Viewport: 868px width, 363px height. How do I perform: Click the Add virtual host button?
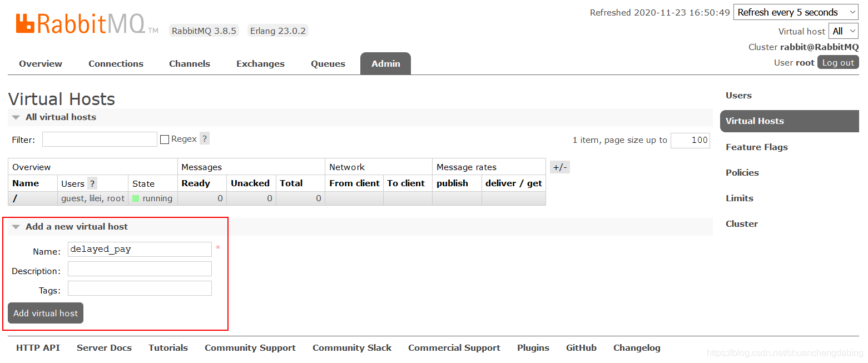pyautogui.click(x=46, y=313)
